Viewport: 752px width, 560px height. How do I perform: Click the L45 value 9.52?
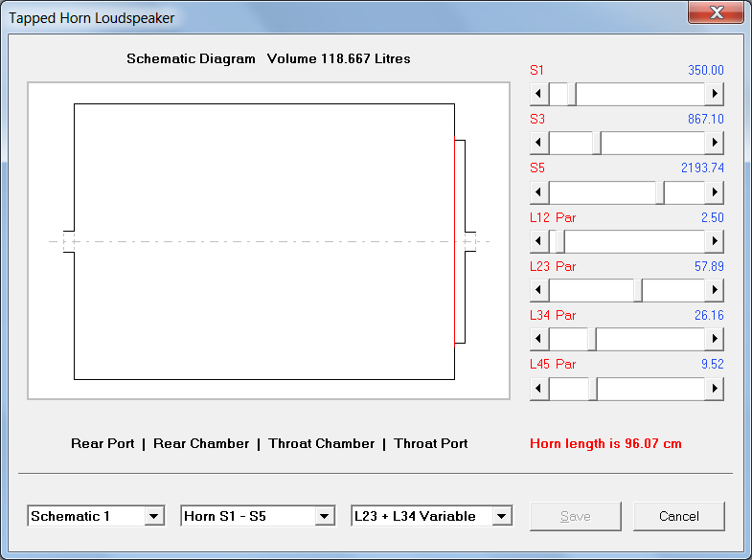click(x=712, y=364)
